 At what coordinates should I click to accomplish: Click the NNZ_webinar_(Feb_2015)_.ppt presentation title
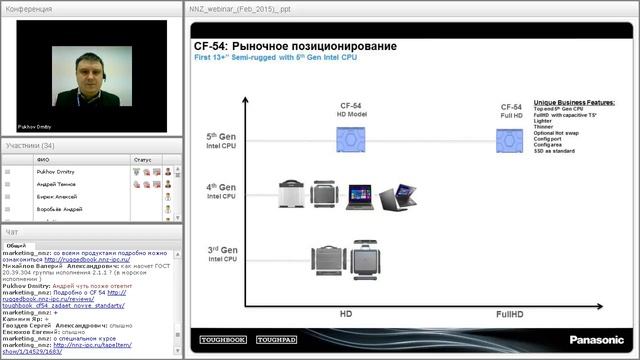240,9
